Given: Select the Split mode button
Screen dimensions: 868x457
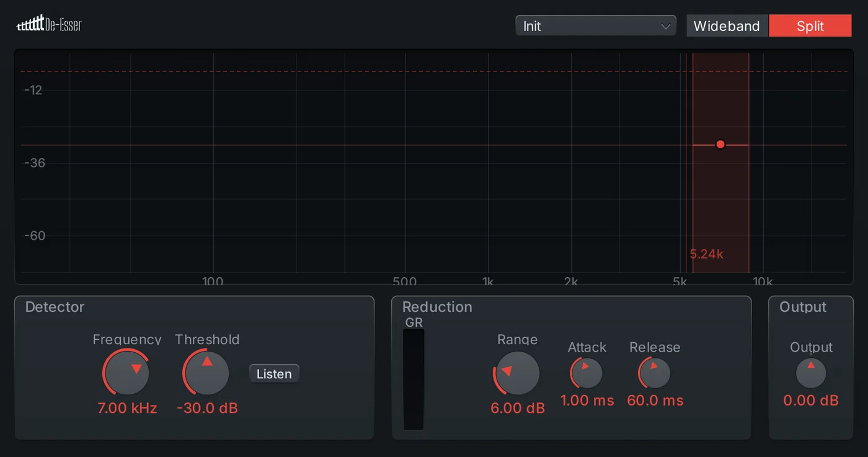Looking at the screenshot, I should click(810, 26).
